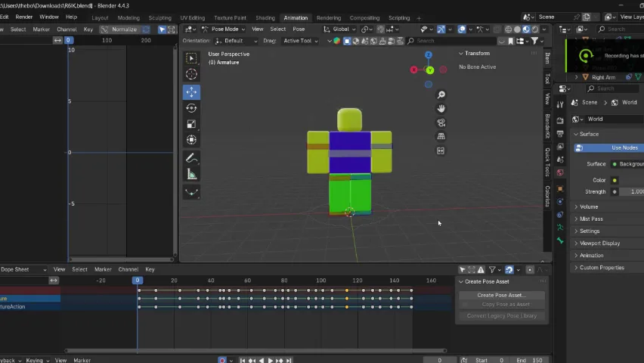Image resolution: width=644 pixels, height=363 pixels.
Task: Click the Surface Background shader field
Action: click(627, 164)
